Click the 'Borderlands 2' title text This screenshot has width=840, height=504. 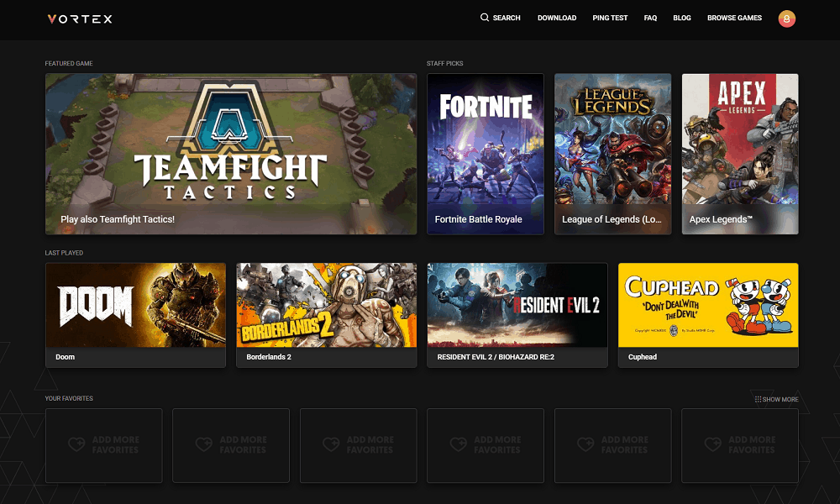pyautogui.click(x=269, y=357)
